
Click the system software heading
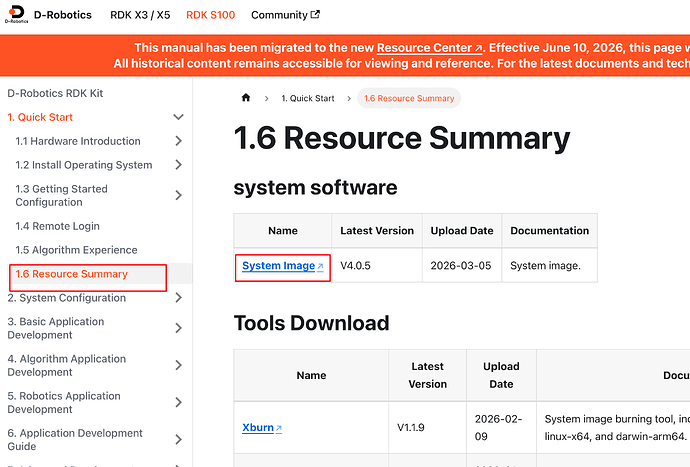point(315,188)
